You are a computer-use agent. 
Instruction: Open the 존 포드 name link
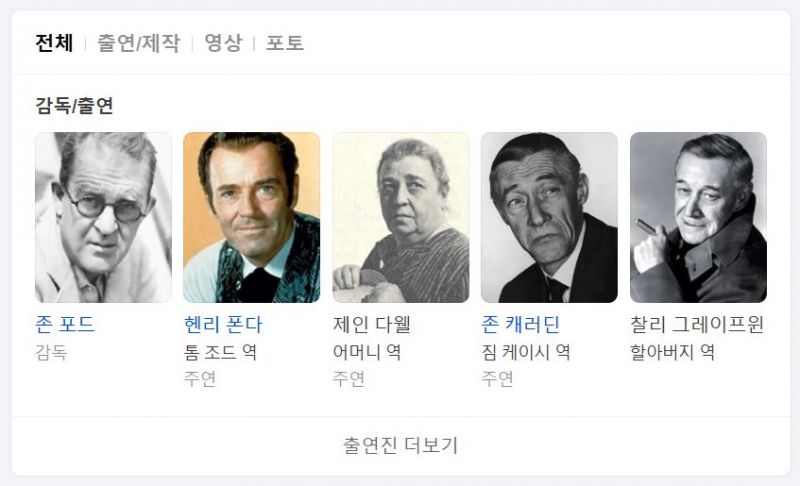(x=65, y=325)
